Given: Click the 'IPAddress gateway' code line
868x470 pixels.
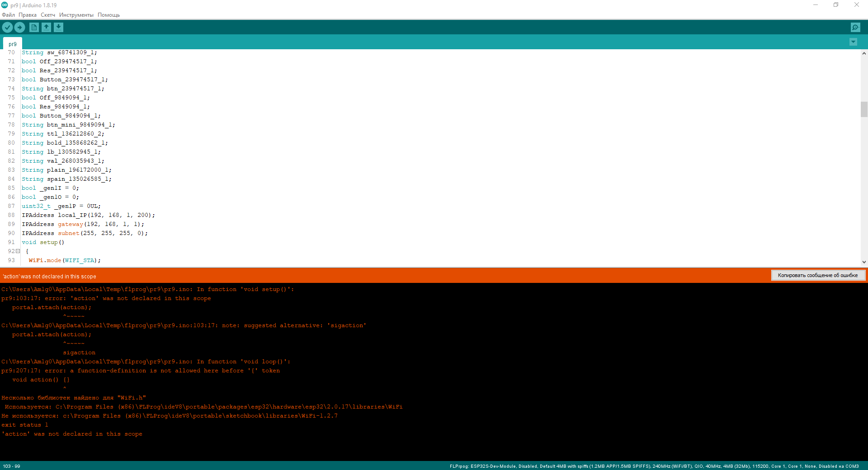Looking at the screenshot, I should tap(83, 224).
